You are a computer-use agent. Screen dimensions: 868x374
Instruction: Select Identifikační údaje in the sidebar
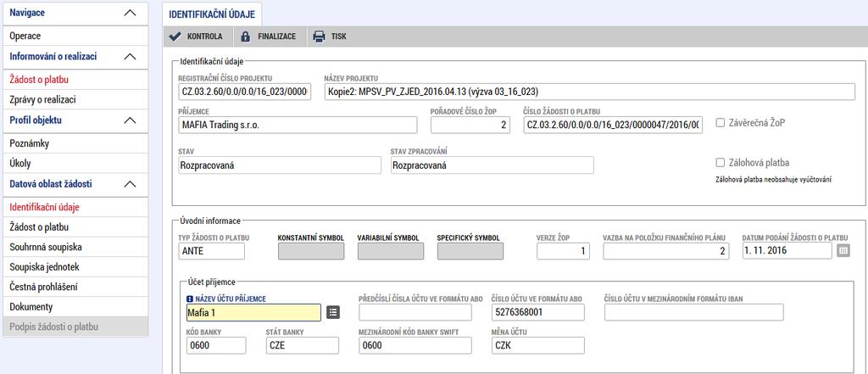75,207
